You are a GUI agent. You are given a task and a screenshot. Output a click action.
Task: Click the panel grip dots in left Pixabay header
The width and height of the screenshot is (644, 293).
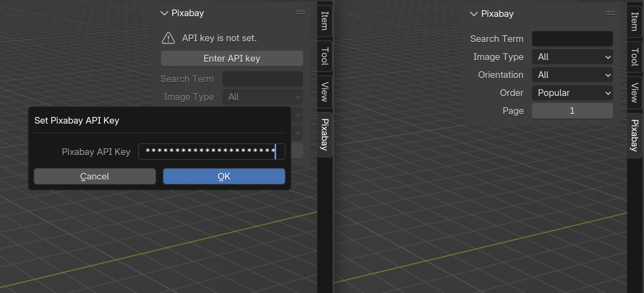(300, 13)
